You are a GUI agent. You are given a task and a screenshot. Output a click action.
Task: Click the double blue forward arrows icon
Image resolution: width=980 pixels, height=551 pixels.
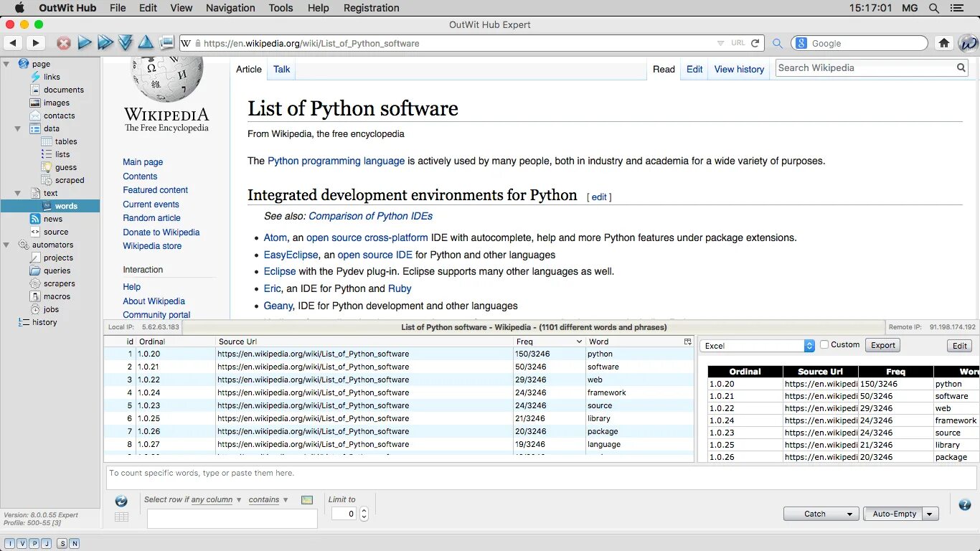point(105,43)
